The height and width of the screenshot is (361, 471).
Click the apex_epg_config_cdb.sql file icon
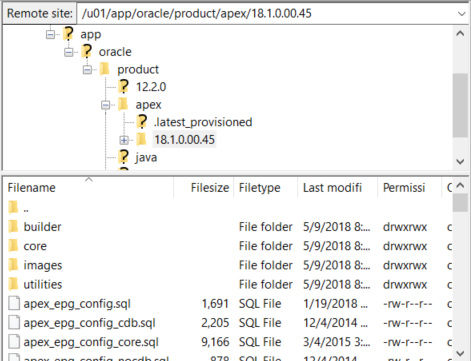pyautogui.click(x=14, y=323)
